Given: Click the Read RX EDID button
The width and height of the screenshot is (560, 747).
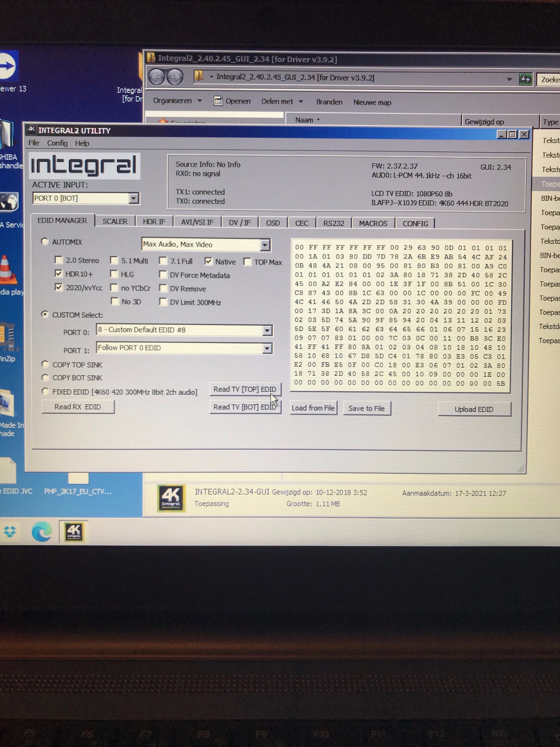Looking at the screenshot, I should tap(78, 407).
